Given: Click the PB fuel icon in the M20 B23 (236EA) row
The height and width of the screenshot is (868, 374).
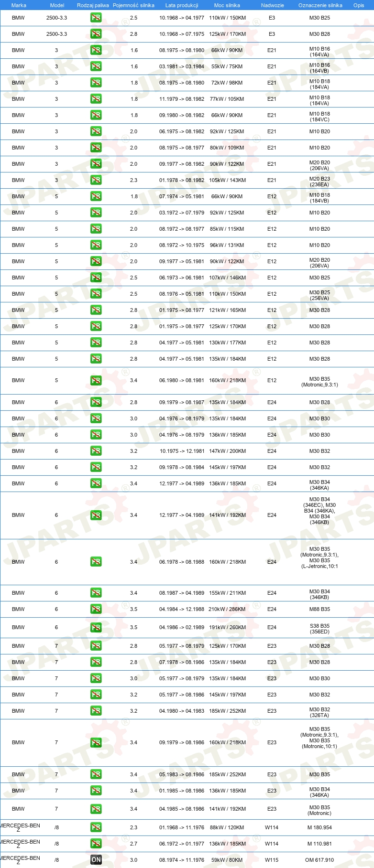Looking at the screenshot, I should [96, 180].
